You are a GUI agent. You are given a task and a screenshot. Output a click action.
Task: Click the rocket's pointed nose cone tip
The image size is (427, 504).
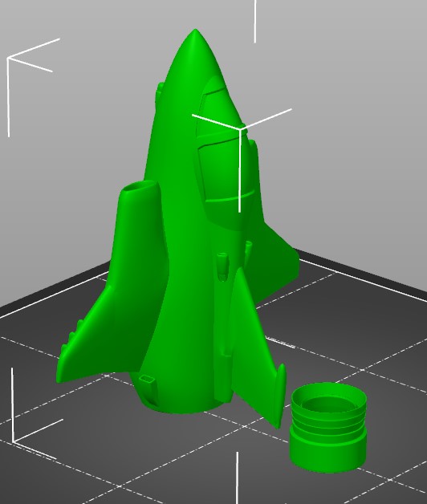(195, 32)
